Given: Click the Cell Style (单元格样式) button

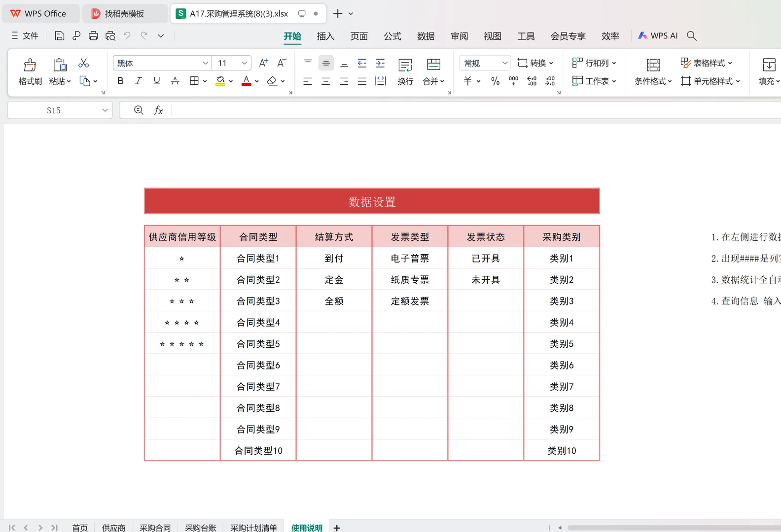Looking at the screenshot, I should coord(710,81).
